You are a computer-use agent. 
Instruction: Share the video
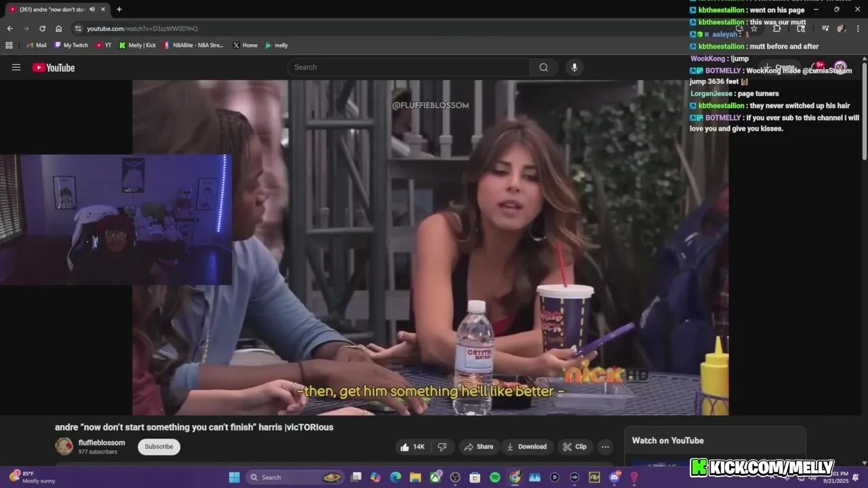coord(478,447)
